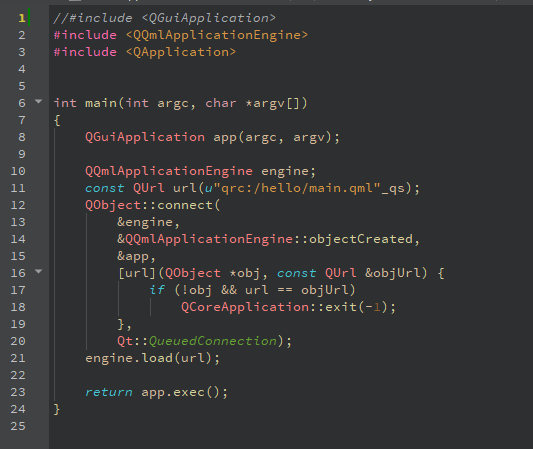Click the commented '//#include <QGuiApplication>' line
Screen dimensions: 533x449
coord(165,18)
